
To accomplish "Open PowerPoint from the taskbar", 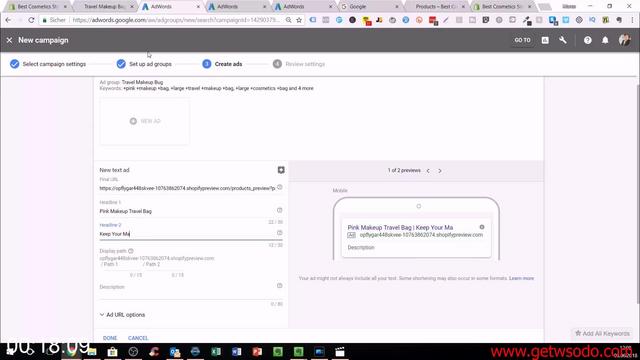I will (257, 351).
